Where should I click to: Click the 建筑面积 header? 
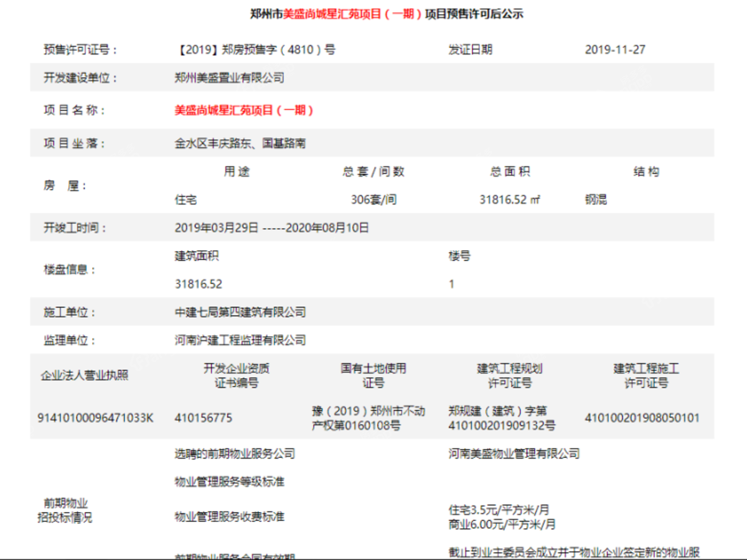click(197, 256)
